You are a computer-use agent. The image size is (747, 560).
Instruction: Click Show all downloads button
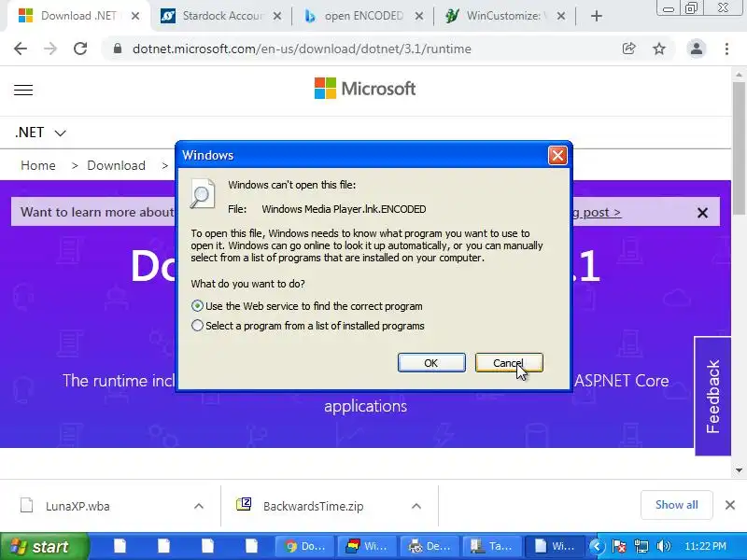tap(676, 505)
